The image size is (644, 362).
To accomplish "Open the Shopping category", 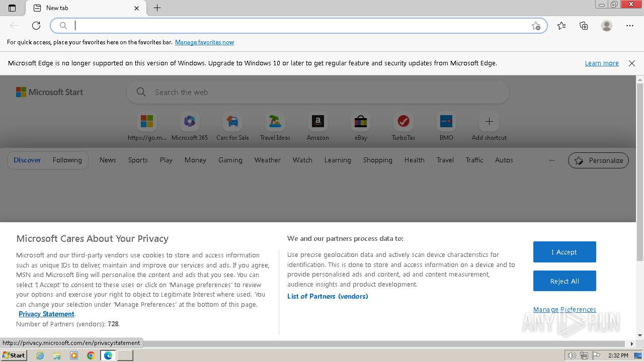I will click(378, 160).
